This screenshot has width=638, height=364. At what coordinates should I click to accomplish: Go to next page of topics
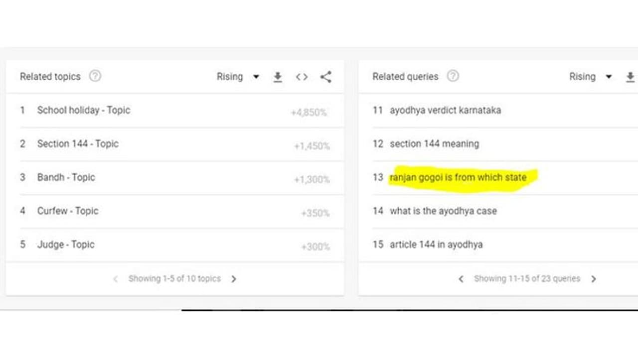tap(234, 279)
